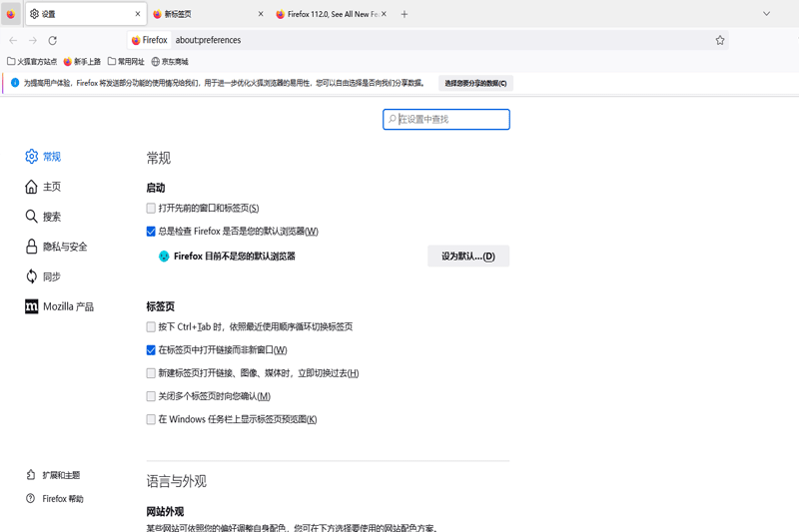Bookmark this page with star icon

click(x=719, y=41)
